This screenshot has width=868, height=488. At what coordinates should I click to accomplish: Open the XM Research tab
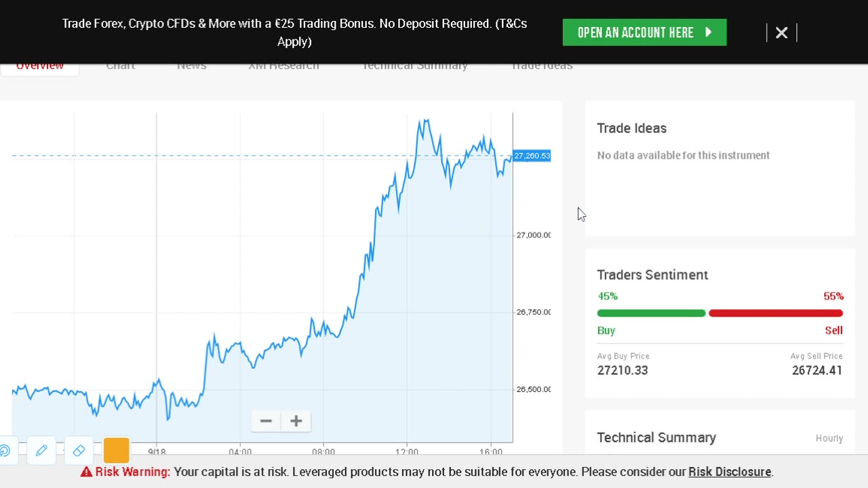tap(283, 66)
